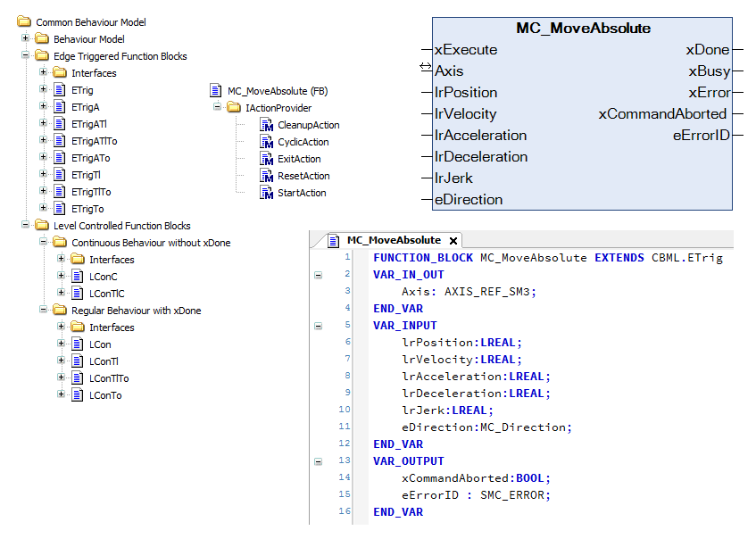Collapse Regular Behaviour with xDone folder
The height and width of the screenshot is (539, 756).
[44, 311]
